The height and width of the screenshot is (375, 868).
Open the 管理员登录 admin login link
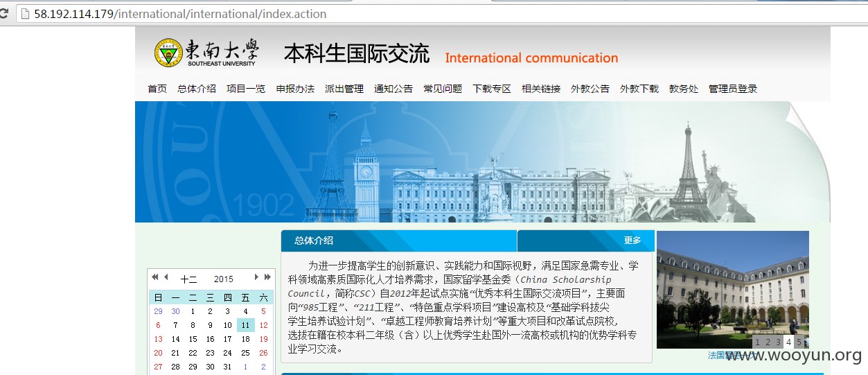coord(733,89)
